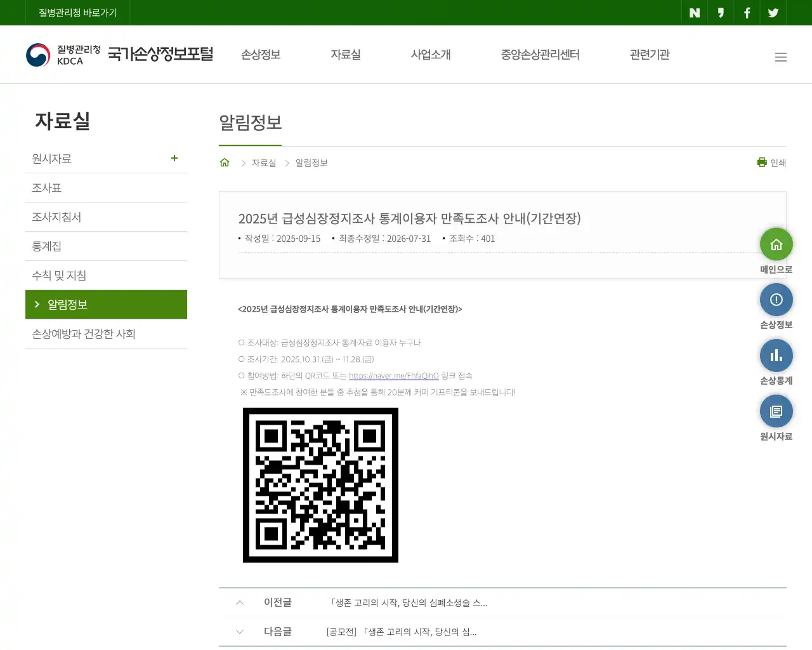812x650 pixels.
Task: Select 손상예방과 건강한 사회 in sidebar
Action: coord(106,334)
